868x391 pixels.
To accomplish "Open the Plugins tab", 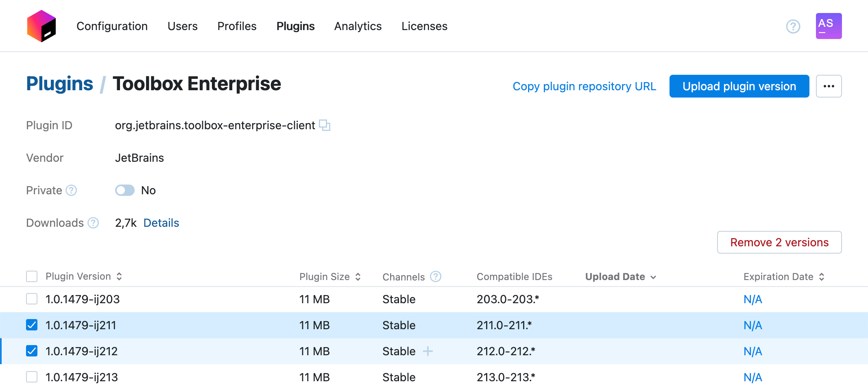I will pos(296,26).
